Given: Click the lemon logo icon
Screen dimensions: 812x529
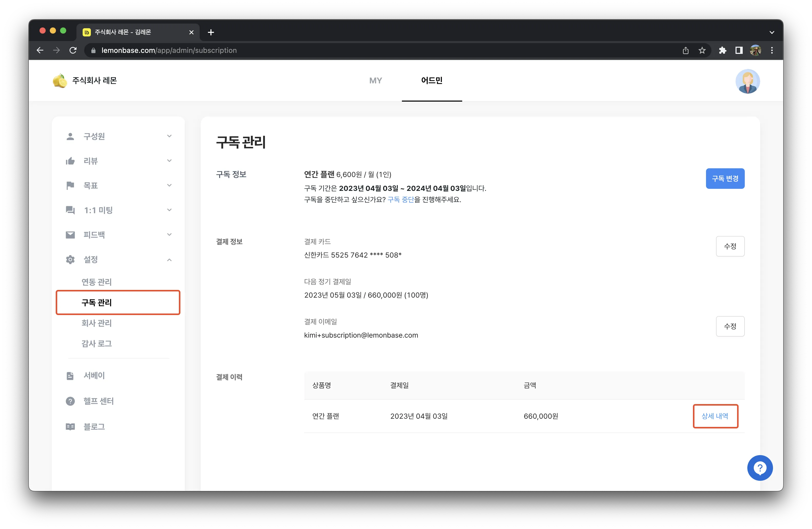Looking at the screenshot, I should (x=60, y=81).
